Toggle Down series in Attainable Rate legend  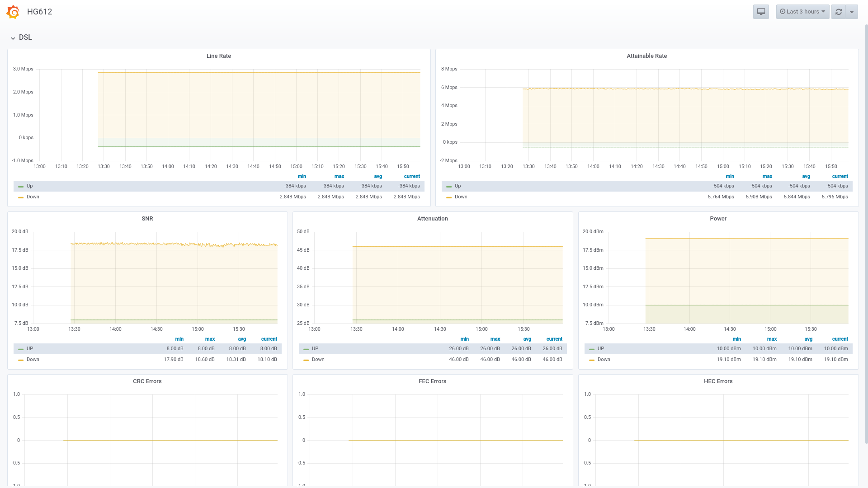click(461, 197)
